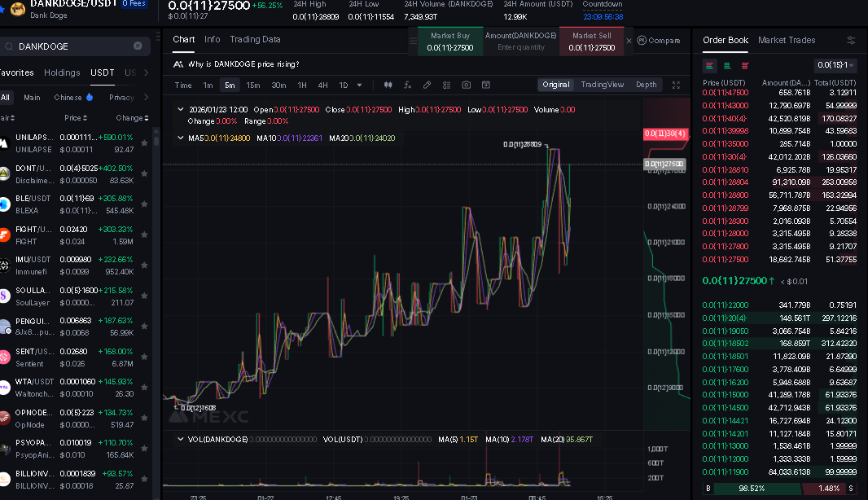
Task: Click the Market Buy button
Action: pyautogui.click(x=450, y=42)
